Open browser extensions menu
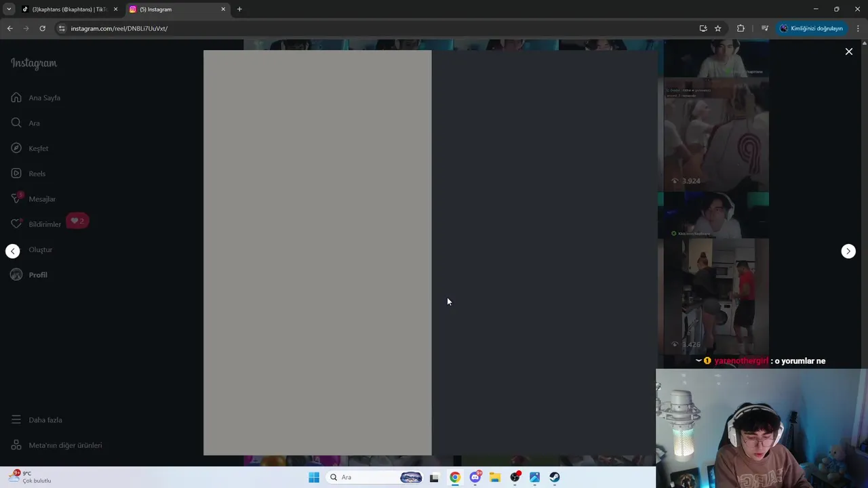868x488 pixels. click(x=741, y=28)
